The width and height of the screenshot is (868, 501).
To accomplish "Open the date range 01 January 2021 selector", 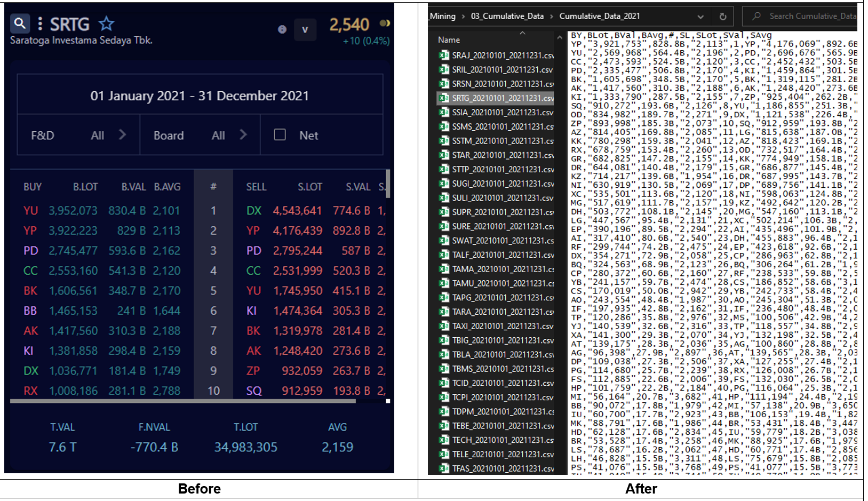I will coord(200,96).
